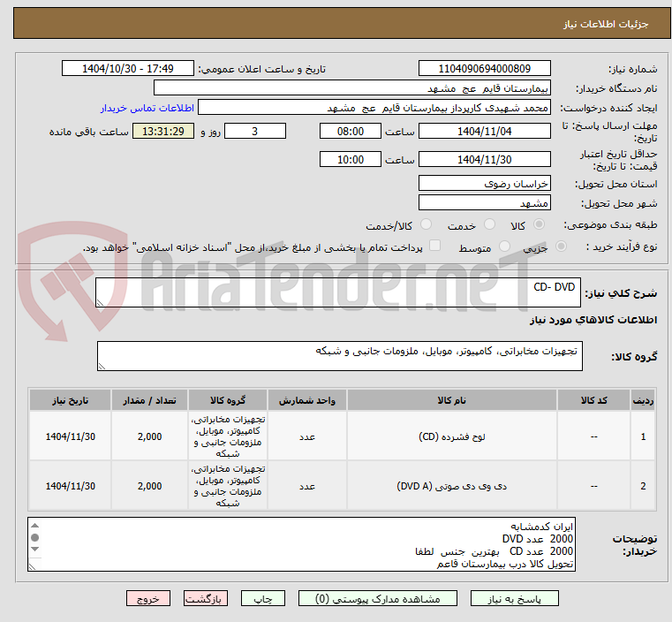Screen dimensions: 672x622
Task: Click the استان محل تحویل field خراسان رضوی
Action: (484, 183)
